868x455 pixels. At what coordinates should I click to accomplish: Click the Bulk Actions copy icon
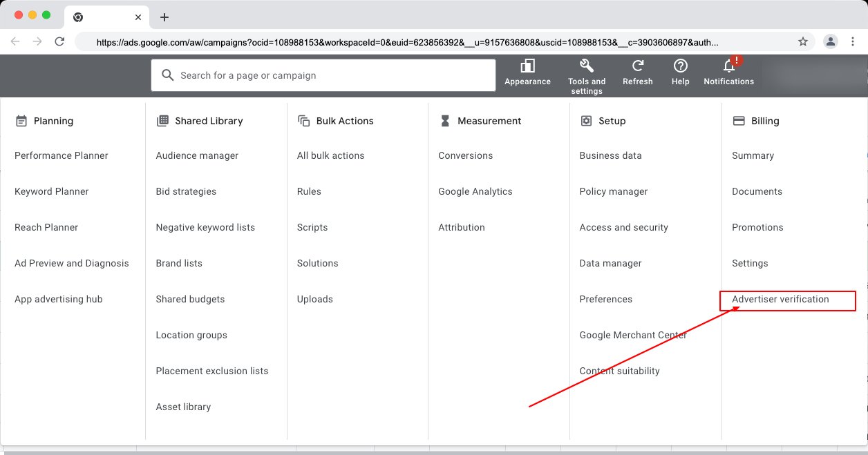303,121
